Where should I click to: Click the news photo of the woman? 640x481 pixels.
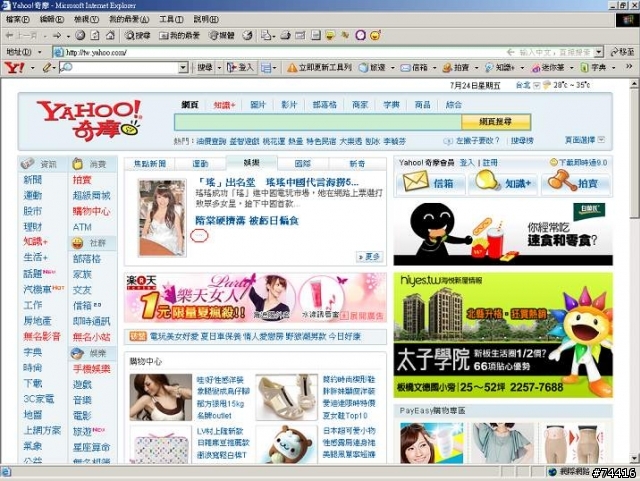[x=162, y=218]
